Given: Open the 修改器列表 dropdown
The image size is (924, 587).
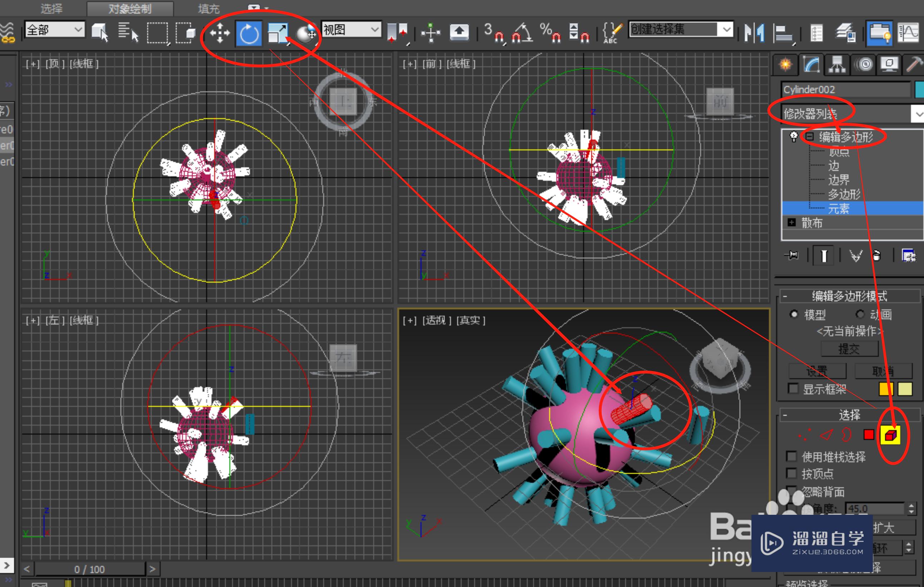Looking at the screenshot, I should 853,114.
